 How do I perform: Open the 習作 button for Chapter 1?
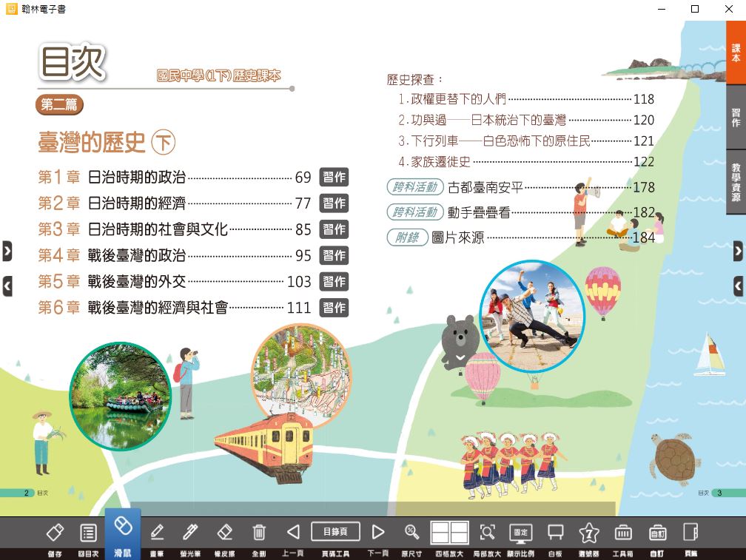[334, 178]
